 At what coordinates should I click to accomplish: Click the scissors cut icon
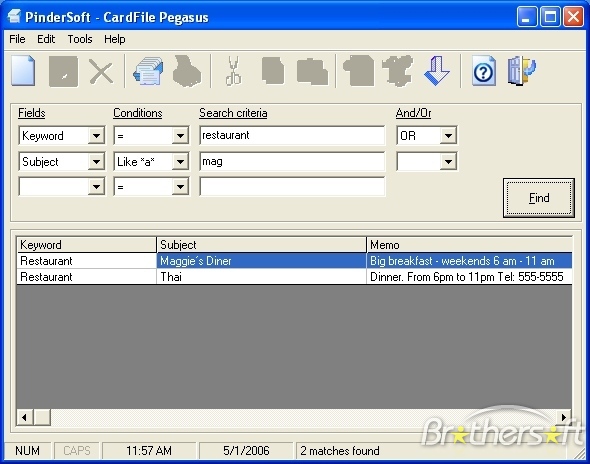(233, 71)
